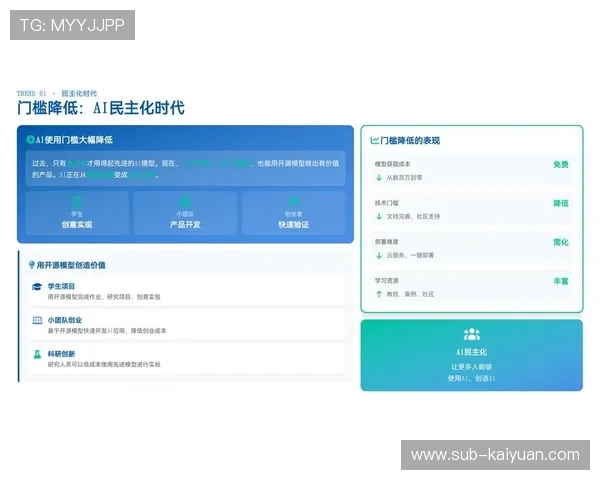Click the AI使用门槛大幅降低 heading text
Image resolution: width=600 pixels, height=480 pixels.
coord(74,140)
